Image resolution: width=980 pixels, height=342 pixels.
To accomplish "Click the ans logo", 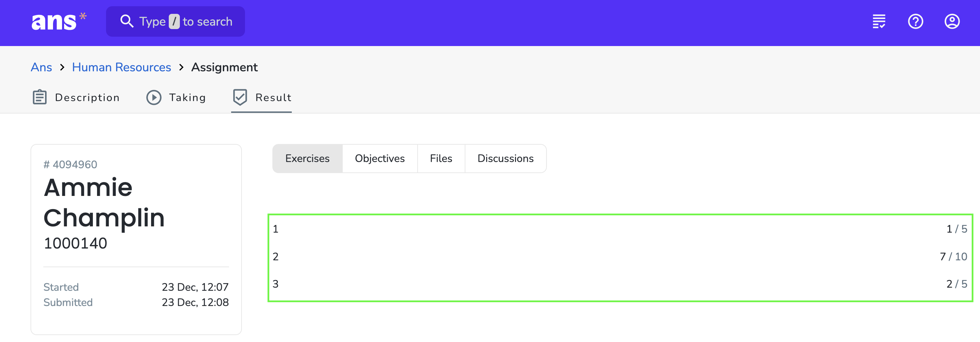I will click(59, 22).
